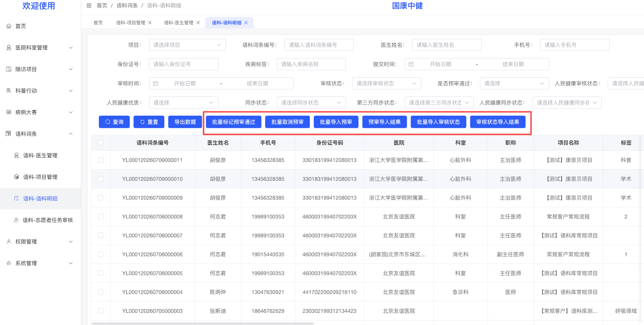Screen dimensions: 644x325
Task: Click the sidebar collapse hamburger icon
Action: pyautogui.click(x=89, y=5)
